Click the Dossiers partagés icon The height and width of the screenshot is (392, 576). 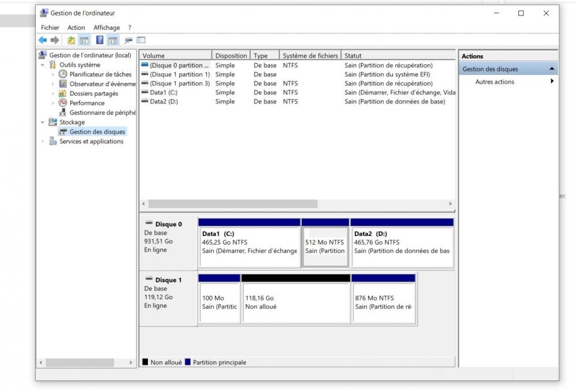[62, 93]
